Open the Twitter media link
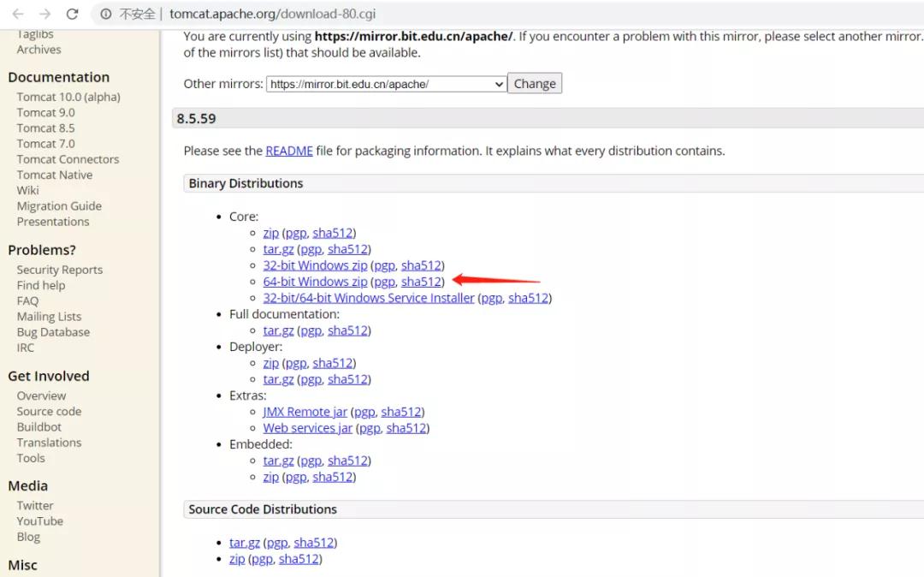 [35, 506]
